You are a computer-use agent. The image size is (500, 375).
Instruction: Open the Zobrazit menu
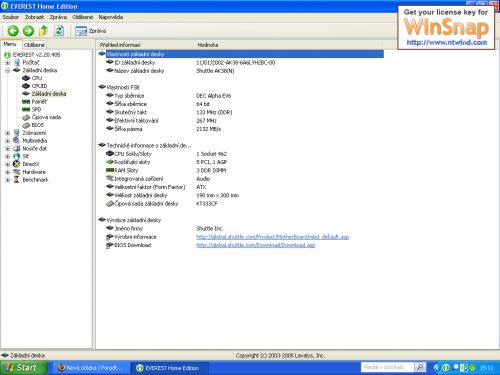(34, 17)
